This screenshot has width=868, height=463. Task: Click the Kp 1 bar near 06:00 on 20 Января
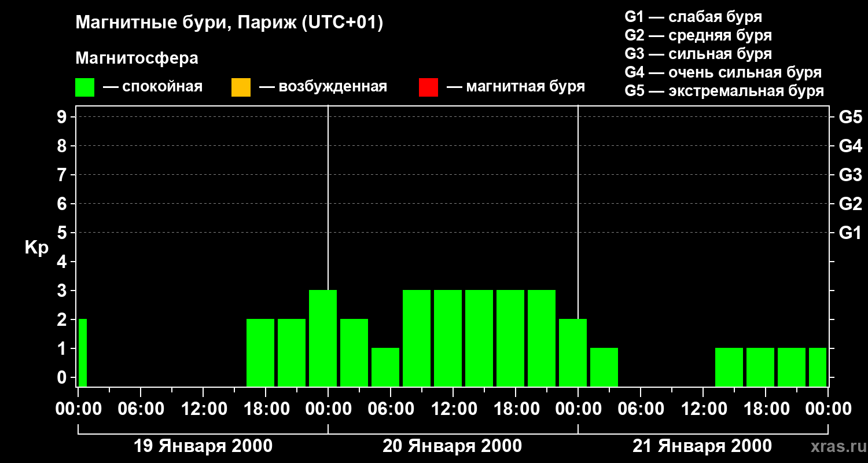click(x=385, y=367)
